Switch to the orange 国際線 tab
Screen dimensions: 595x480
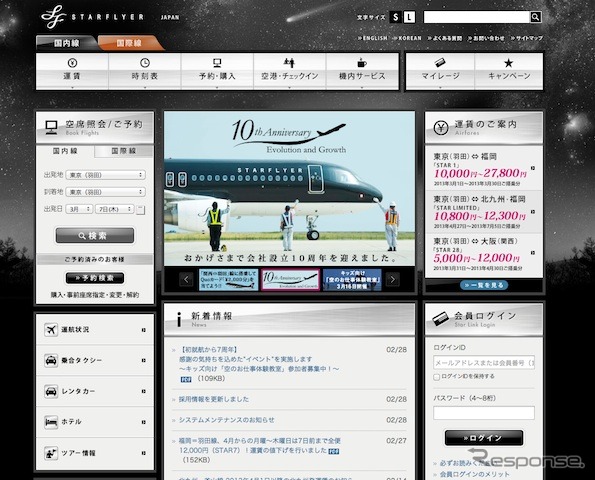point(129,43)
